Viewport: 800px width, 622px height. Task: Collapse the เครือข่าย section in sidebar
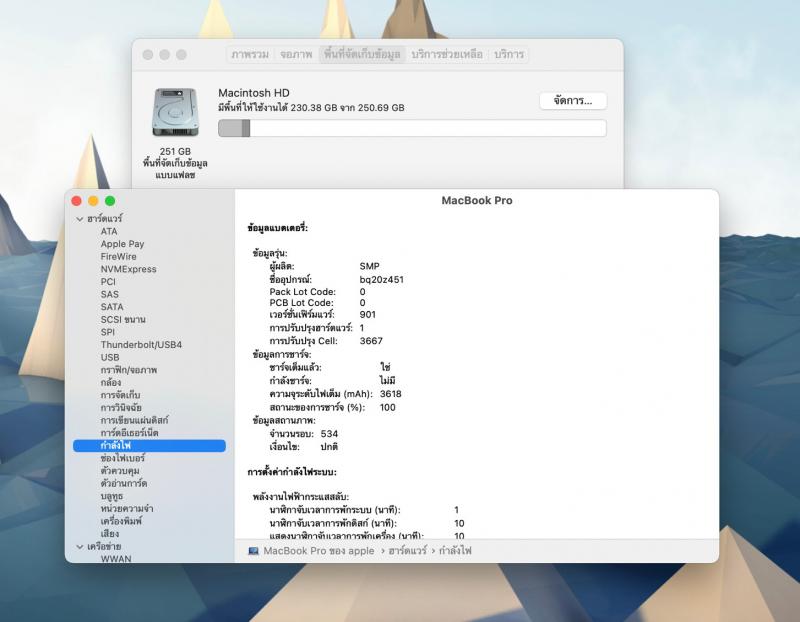(x=80, y=546)
